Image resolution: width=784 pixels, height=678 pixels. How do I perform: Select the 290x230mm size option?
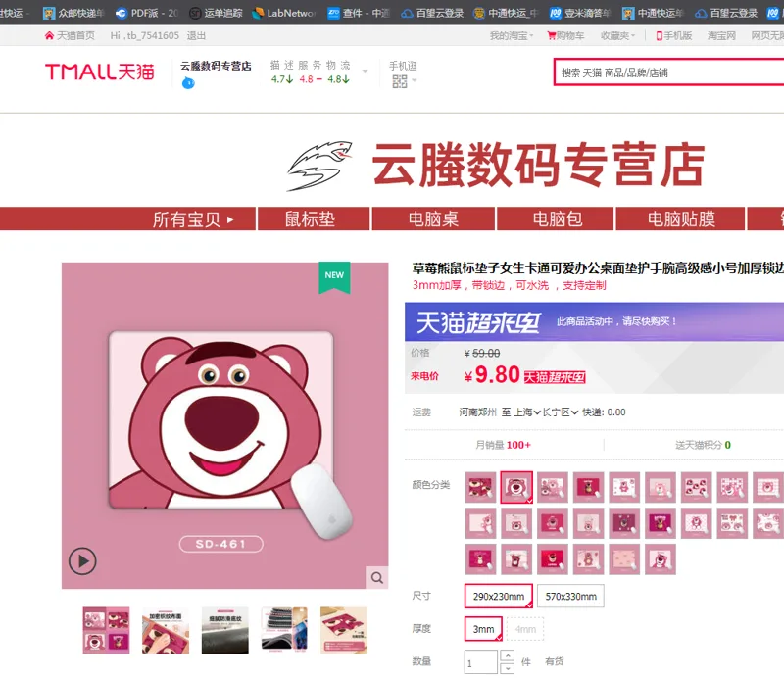(499, 596)
